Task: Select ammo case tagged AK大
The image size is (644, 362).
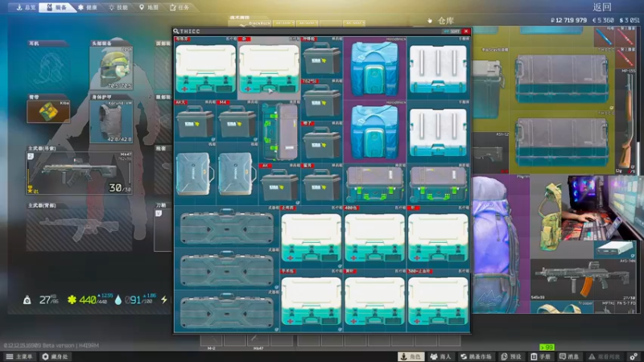Action: click(x=195, y=121)
